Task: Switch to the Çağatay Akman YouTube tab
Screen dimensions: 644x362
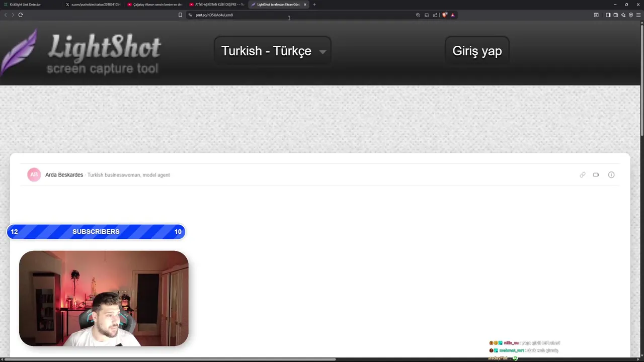Action: click(155, 5)
